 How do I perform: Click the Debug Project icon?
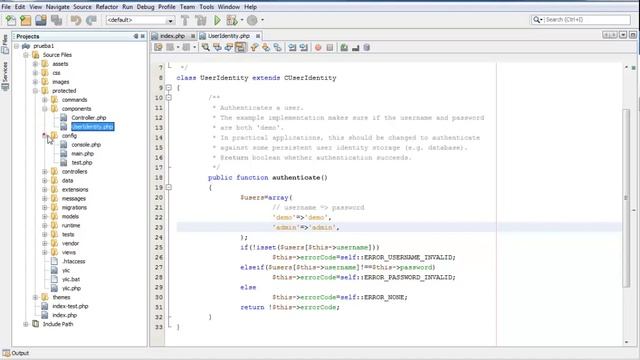232,20
